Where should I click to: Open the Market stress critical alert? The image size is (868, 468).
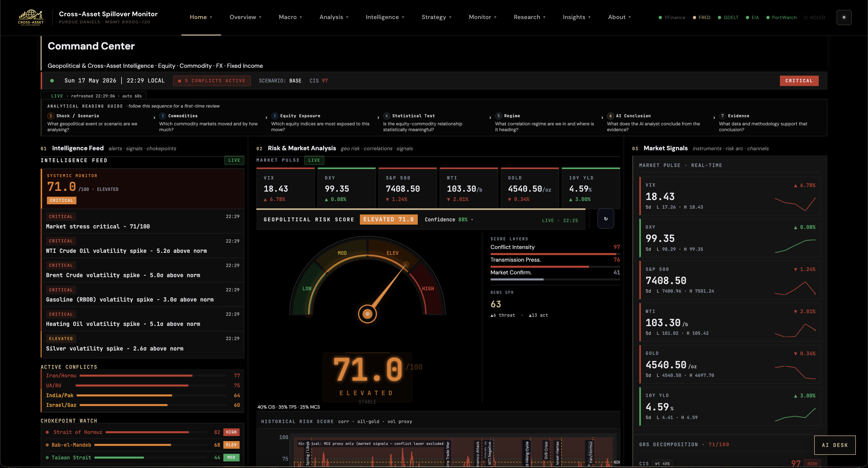143,221
